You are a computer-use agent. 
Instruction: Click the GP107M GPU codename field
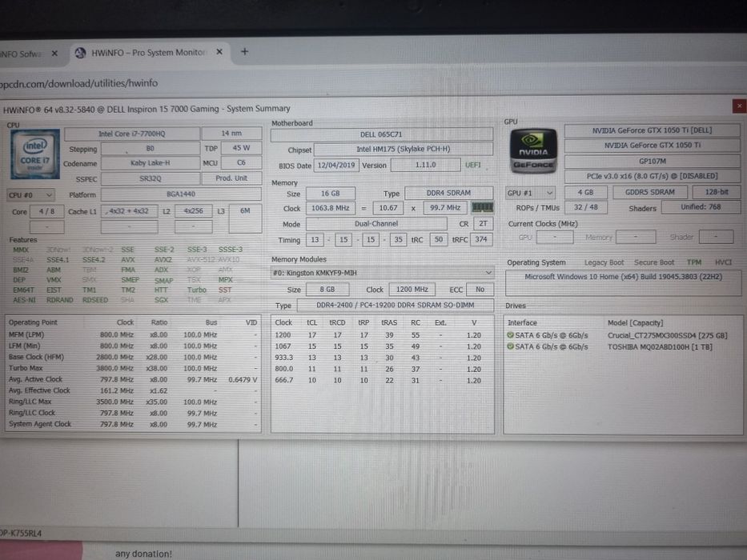point(653,161)
